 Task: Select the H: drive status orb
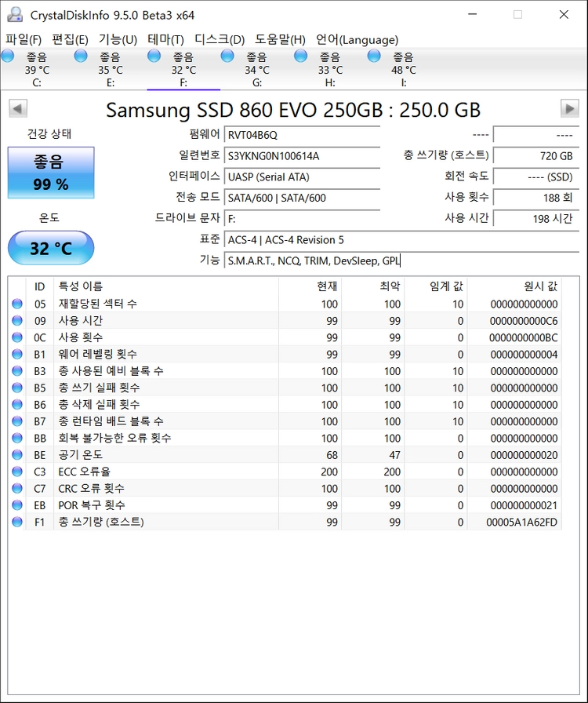coord(301,56)
